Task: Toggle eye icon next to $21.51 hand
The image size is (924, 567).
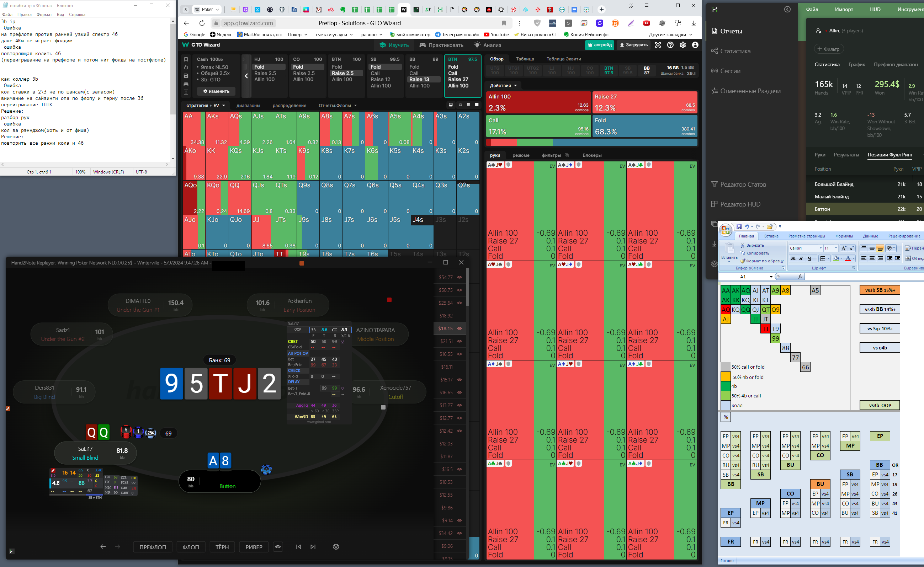Action: (x=460, y=341)
